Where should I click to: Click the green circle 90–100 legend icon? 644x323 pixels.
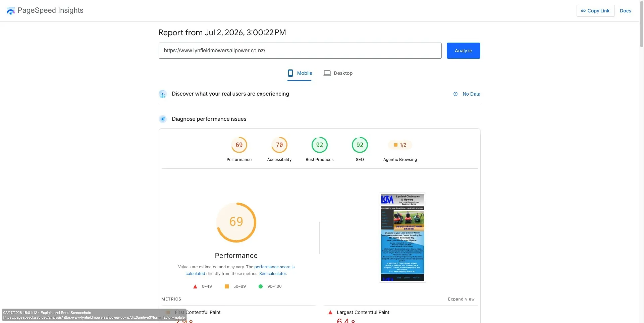pyautogui.click(x=261, y=286)
